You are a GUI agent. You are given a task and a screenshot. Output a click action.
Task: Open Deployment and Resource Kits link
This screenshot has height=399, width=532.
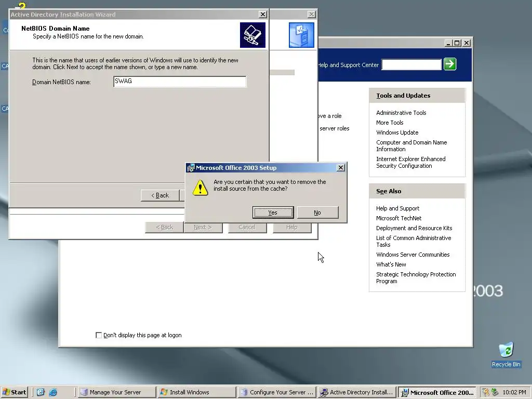414,228
